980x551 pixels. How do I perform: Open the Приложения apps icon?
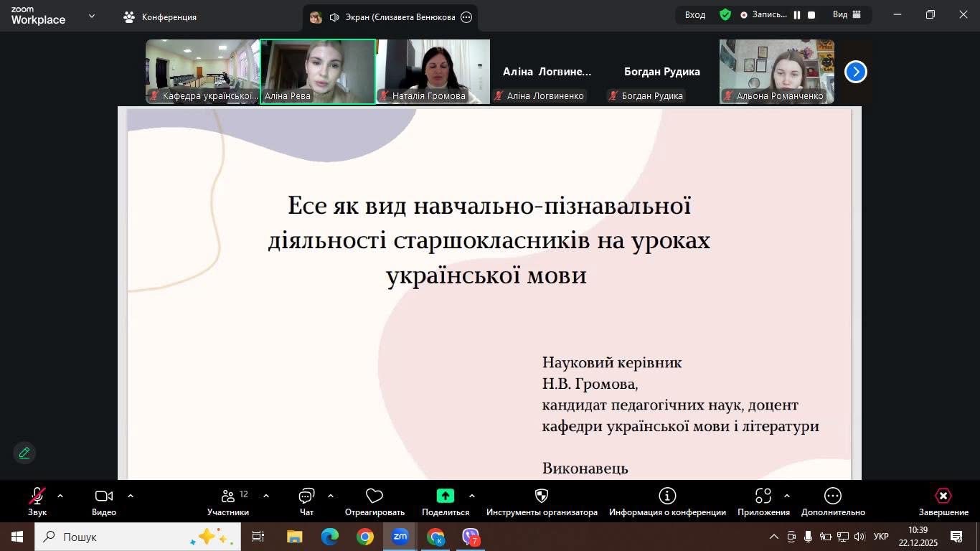tap(763, 496)
